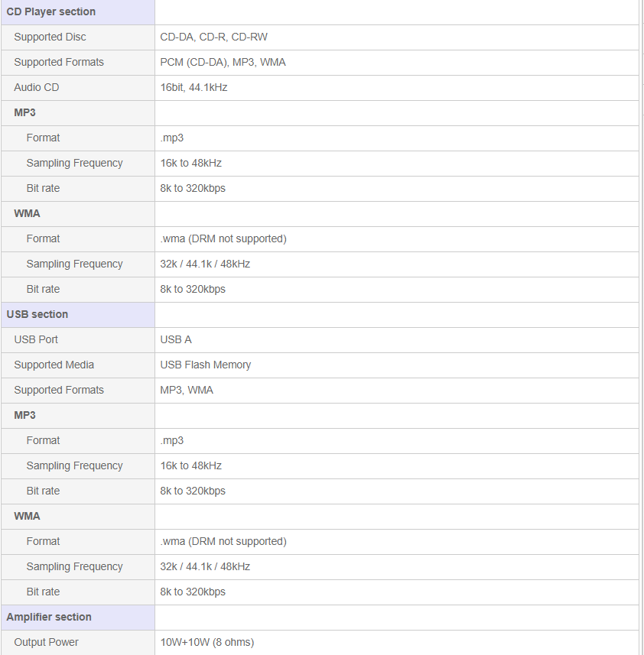The width and height of the screenshot is (644, 655).
Task: Click the USB Flash Memory value
Action: point(206,365)
